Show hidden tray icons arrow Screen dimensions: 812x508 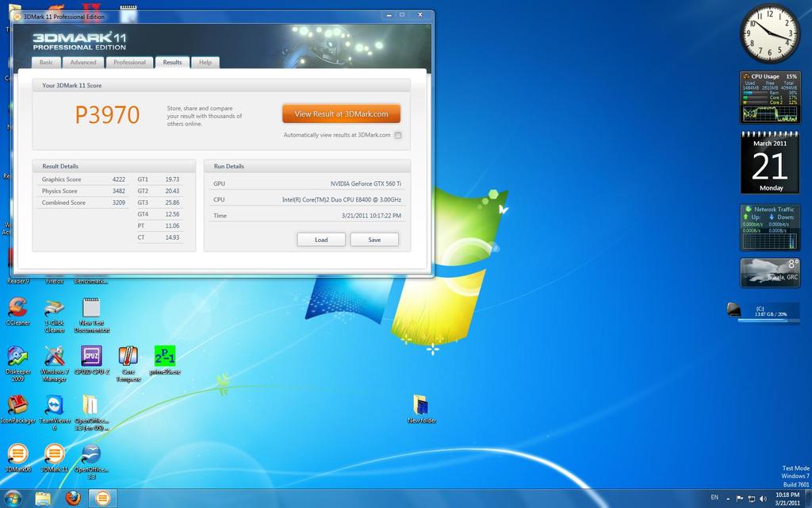pos(728,498)
